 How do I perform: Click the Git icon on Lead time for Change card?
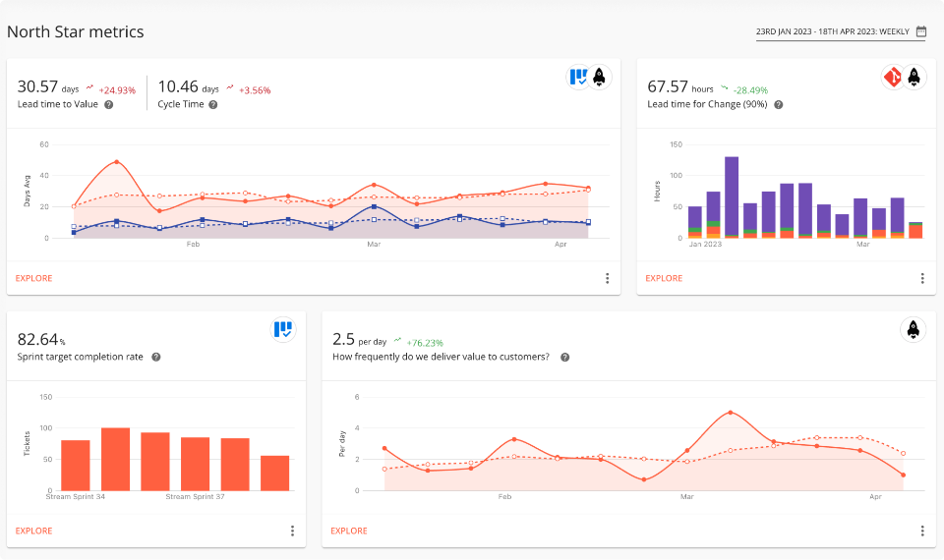point(892,78)
